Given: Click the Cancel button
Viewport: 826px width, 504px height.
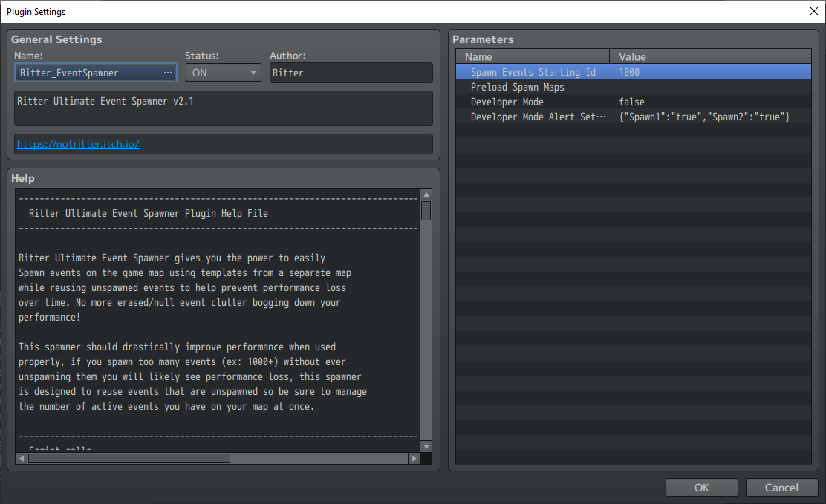Looking at the screenshot, I should pos(781,488).
